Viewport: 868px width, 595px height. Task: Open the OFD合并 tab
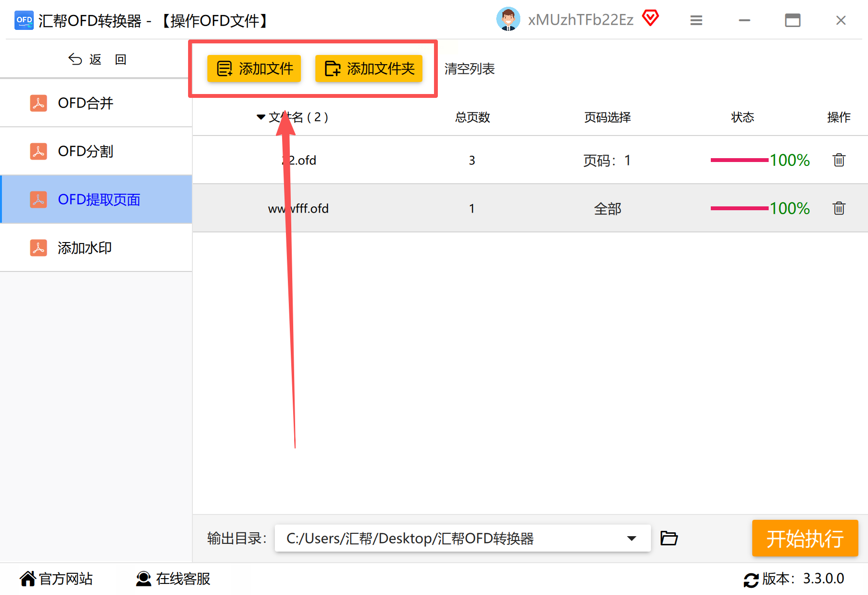(x=96, y=103)
